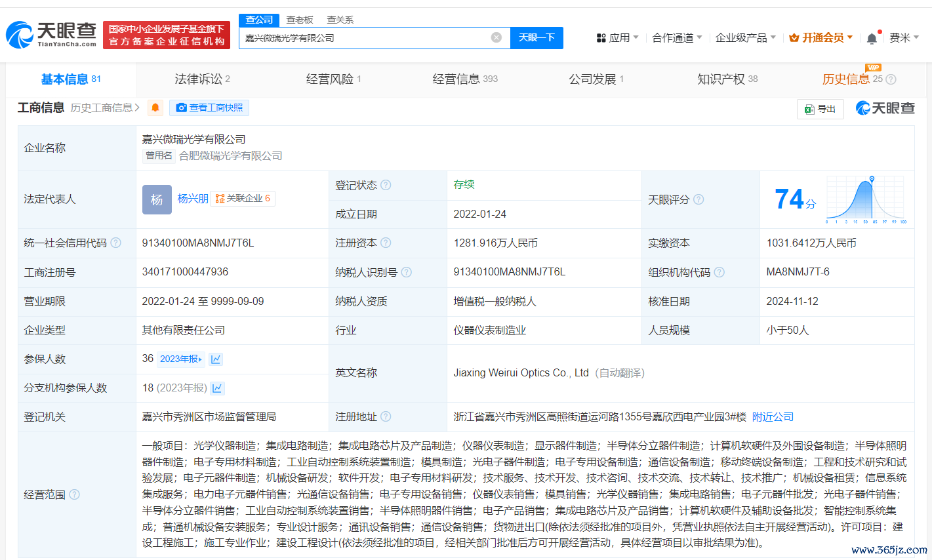Open the 杨兴朋 legal representative link
The width and height of the screenshot is (932, 560).
click(193, 199)
